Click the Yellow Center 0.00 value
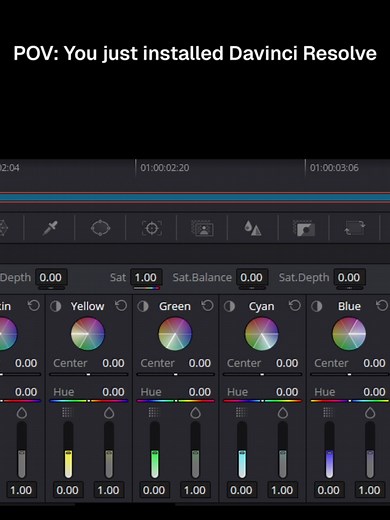The height and width of the screenshot is (520, 390). tap(113, 363)
